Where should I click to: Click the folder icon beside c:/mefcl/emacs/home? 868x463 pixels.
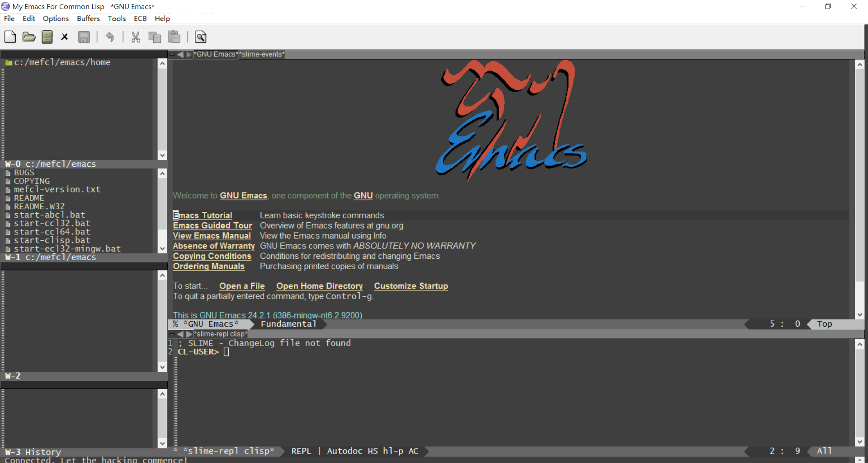pyautogui.click(x=9, y=63)
